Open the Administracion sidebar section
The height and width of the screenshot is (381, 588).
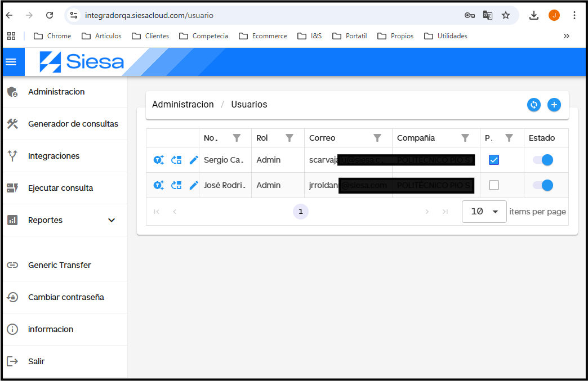click(x=56, y=91)
